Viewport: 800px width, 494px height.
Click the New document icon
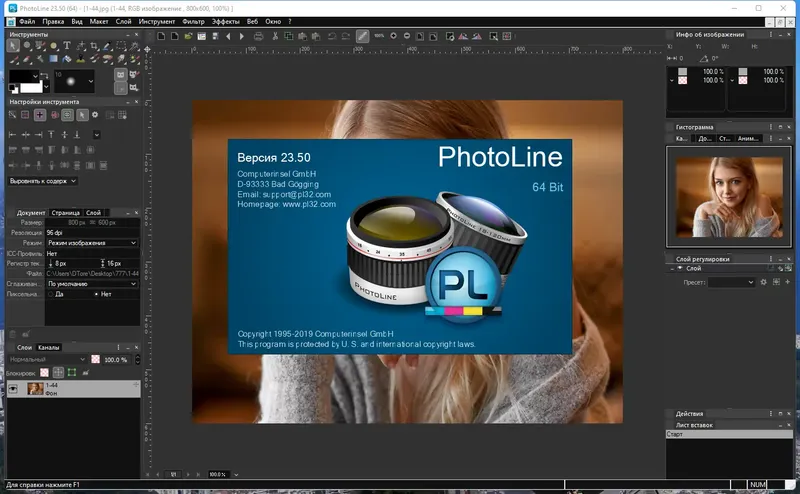pos(161,36)
